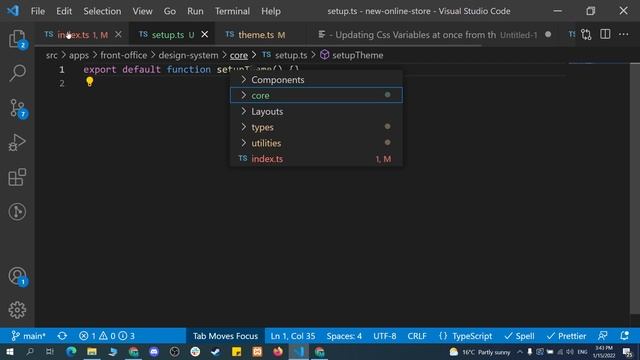This screenshot has height=360, width=640.
Task: Click the feedback icon in status bar
Action: [602, 336]
